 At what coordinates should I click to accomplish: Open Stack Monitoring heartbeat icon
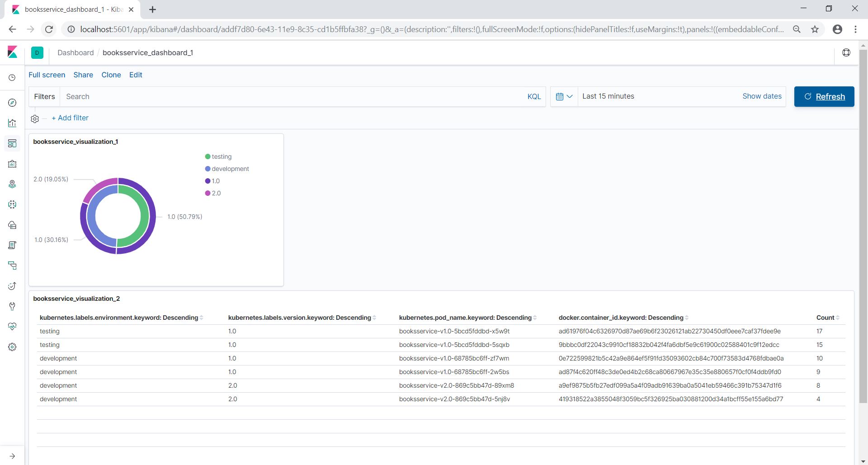point(12,327)
